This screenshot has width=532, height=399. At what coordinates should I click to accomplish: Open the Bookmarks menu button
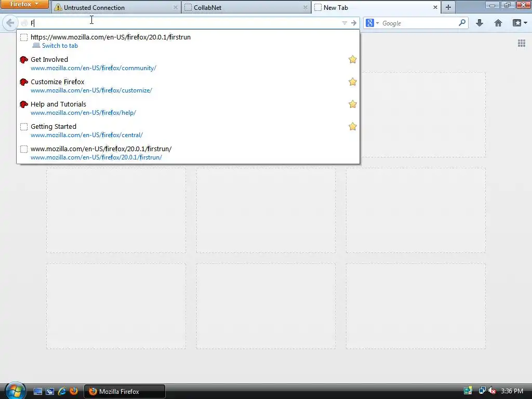point(520,23)
